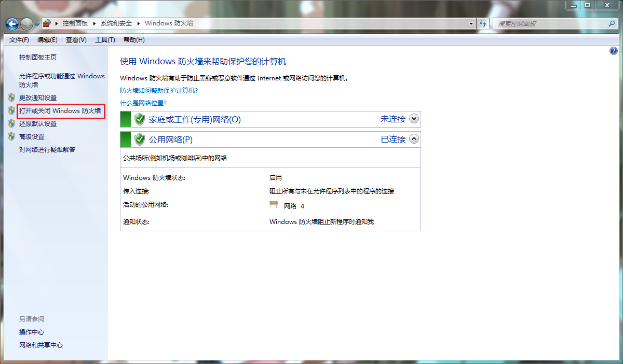Open the 文件 menu
Viewport: 623px width, 364px height.
(x=18, y=39)
